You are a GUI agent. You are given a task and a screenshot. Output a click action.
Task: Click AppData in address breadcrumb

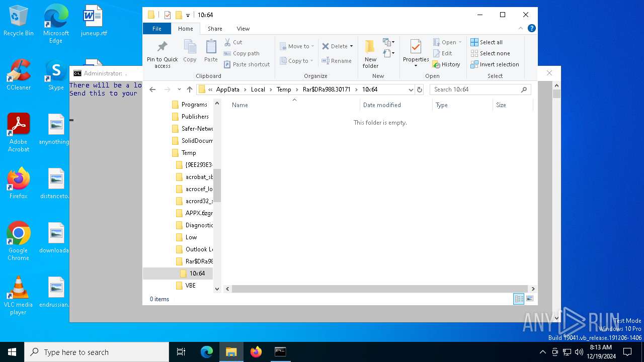point(228,89)
